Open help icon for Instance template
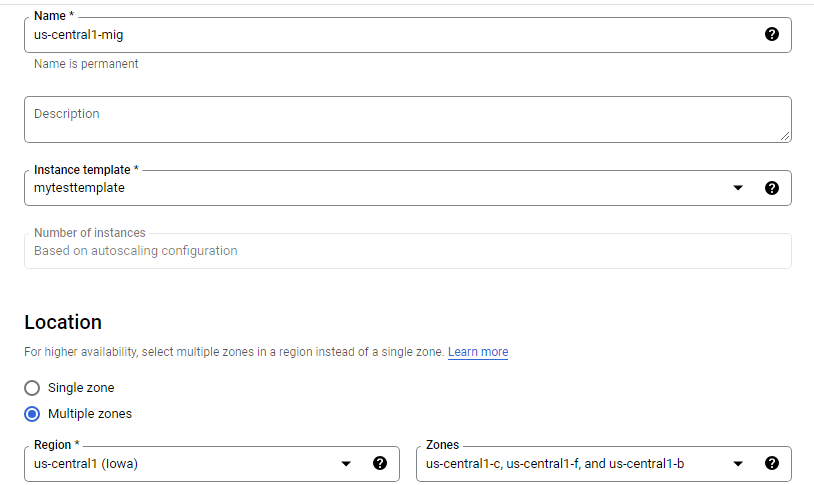 coord(771,188)
